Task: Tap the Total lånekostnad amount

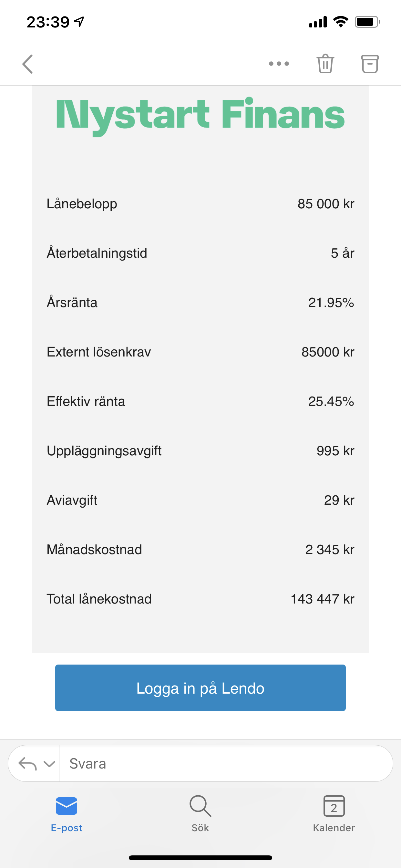Action: (x=322, y=599)
